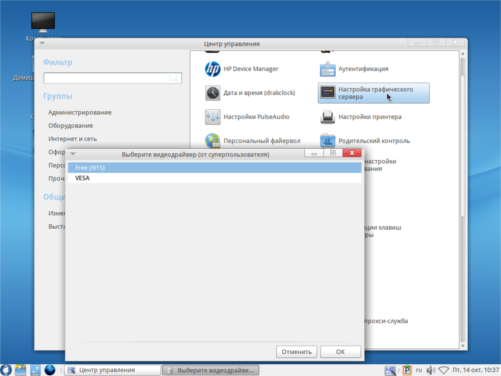The width and height of the screenshot is (501, 376).
Task: Select the Интернет и сеть group
Action: [73, 139]
